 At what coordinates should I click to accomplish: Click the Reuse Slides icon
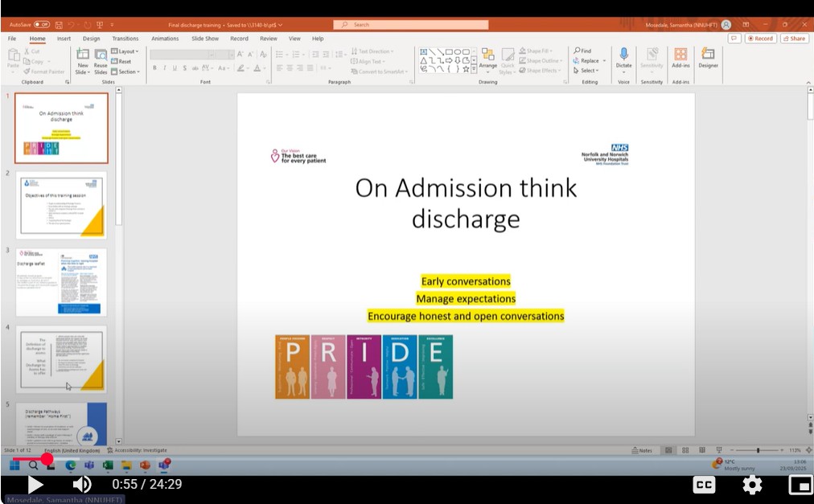pos(101,56)
